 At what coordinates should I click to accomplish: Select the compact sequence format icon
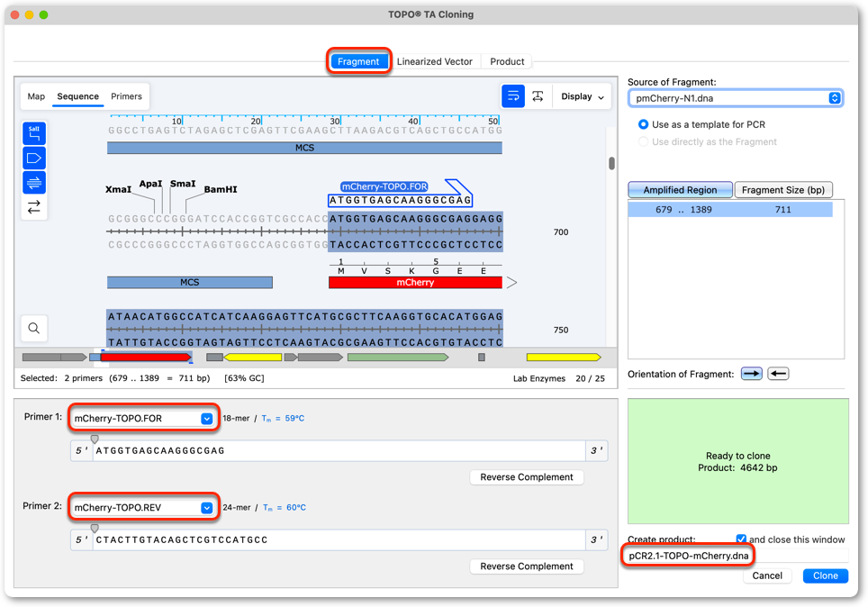click(538, 96)
